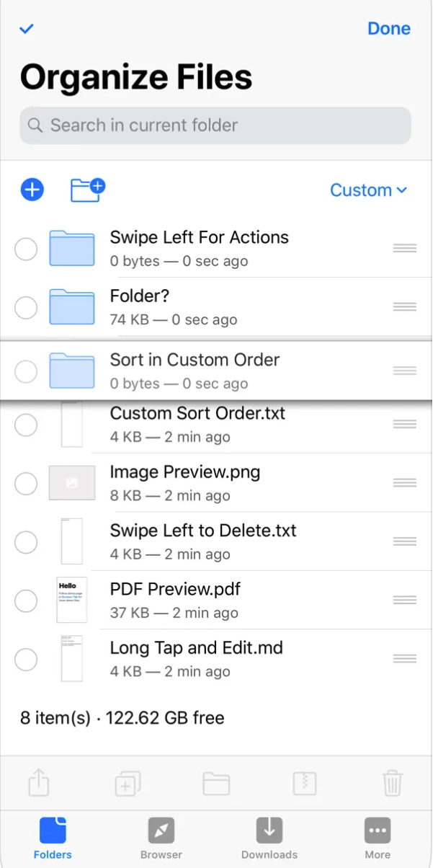The height and width of the screenshot is (868, 438).
Task: Select the PDF Preview.pdf circle
Action: pyautogui.click(x=26, y=601)
